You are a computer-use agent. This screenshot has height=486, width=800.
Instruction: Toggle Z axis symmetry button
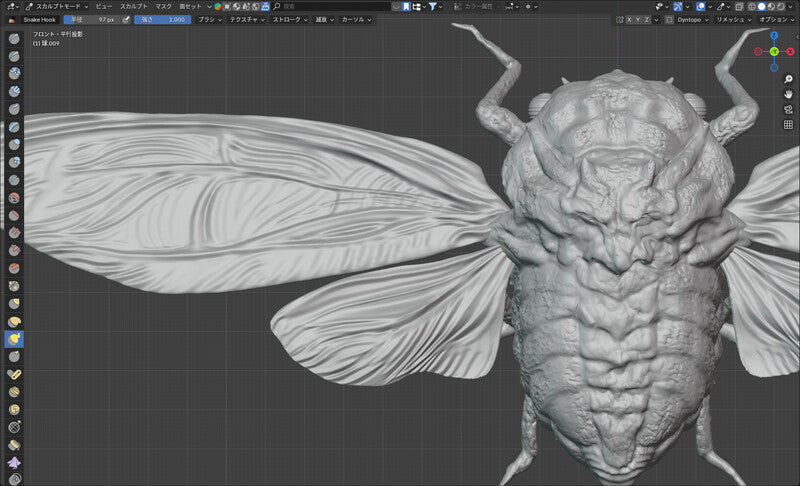649,19
